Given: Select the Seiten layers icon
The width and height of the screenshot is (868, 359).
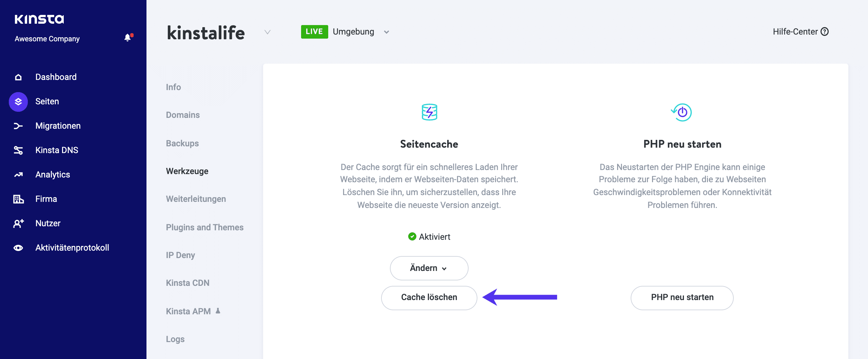Looking at the screenshot, I should click(x=18, y=101).
